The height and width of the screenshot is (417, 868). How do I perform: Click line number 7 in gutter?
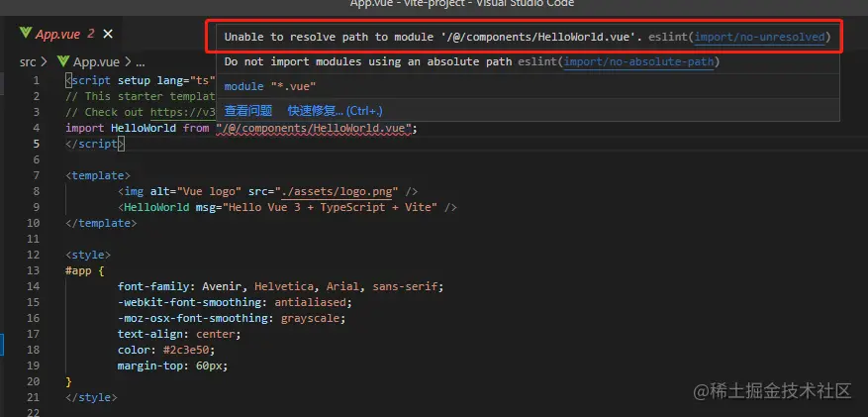[x=36, y=175]
